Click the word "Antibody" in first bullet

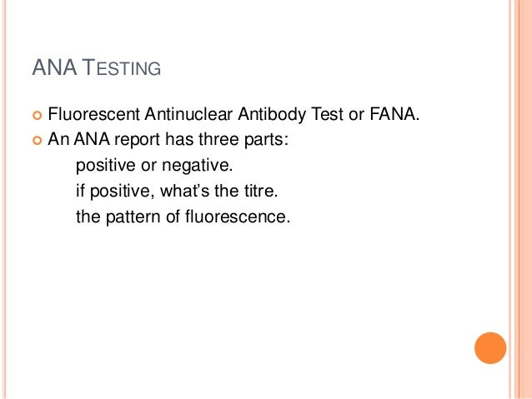pos(272,115)
